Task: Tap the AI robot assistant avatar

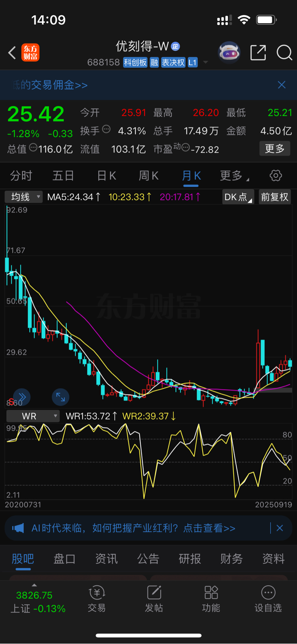Action: click(x=229, y=52)
